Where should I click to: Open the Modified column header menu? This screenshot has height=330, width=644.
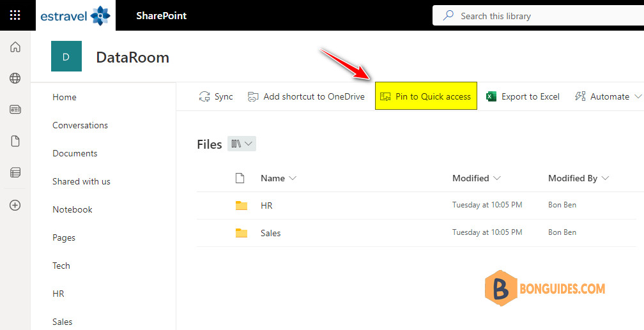pos(477,178)
